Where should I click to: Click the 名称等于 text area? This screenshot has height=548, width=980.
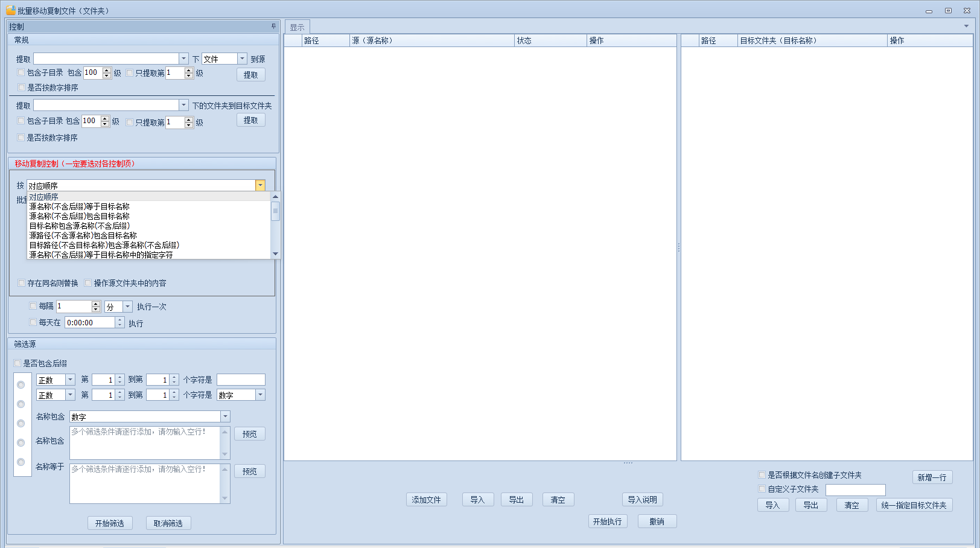tap(145, 483)
